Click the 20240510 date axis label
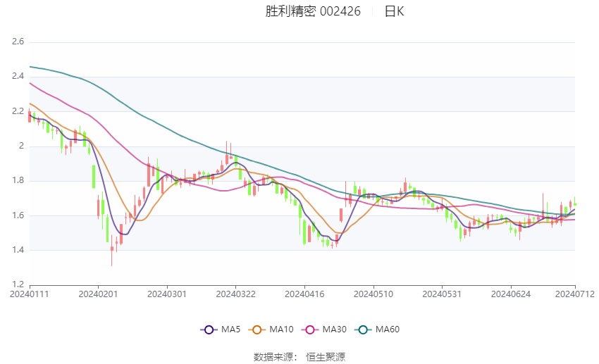The image size is (599, 364). (x=373, y=294)
